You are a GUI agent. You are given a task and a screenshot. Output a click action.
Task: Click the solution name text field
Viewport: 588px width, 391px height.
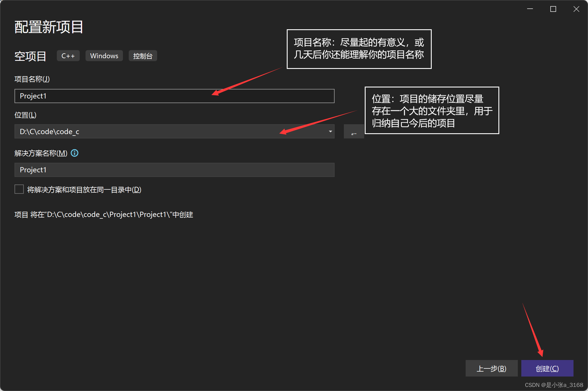174,170
